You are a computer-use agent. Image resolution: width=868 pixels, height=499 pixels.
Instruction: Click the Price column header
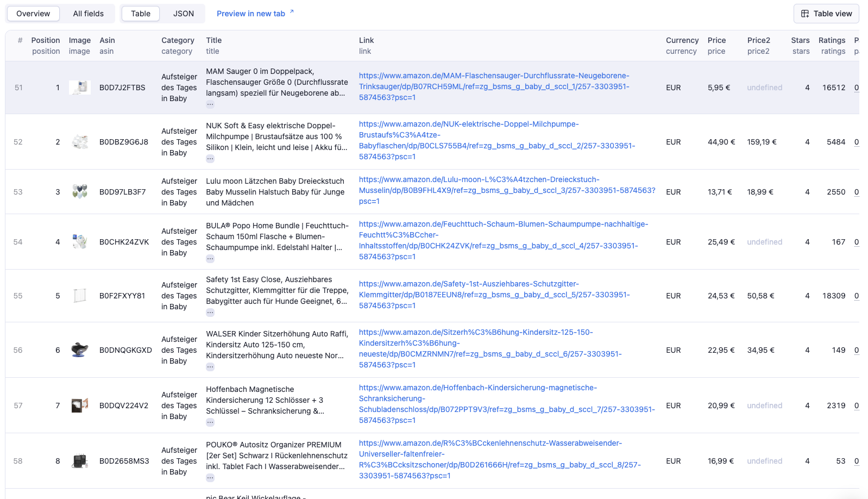coord(716,40)
